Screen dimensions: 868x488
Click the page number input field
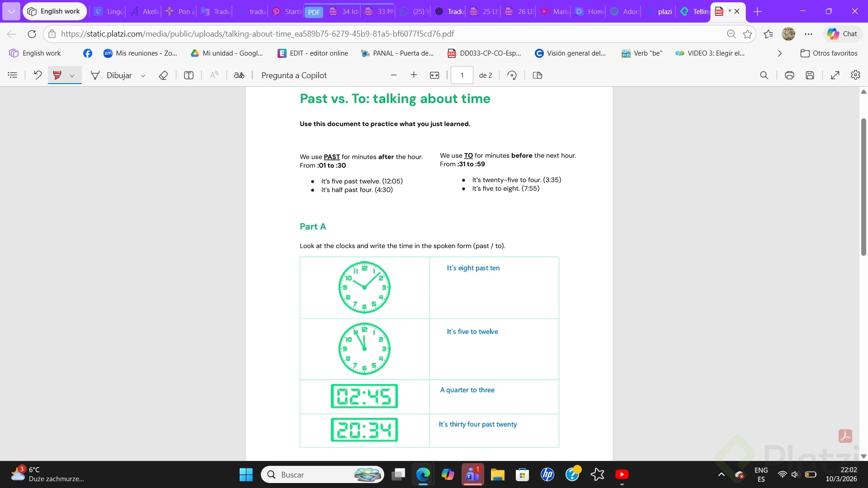462,75
